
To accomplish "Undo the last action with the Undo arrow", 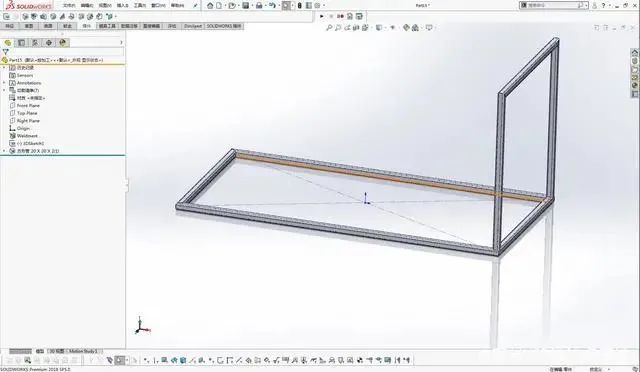I will [x=272, y=6].
